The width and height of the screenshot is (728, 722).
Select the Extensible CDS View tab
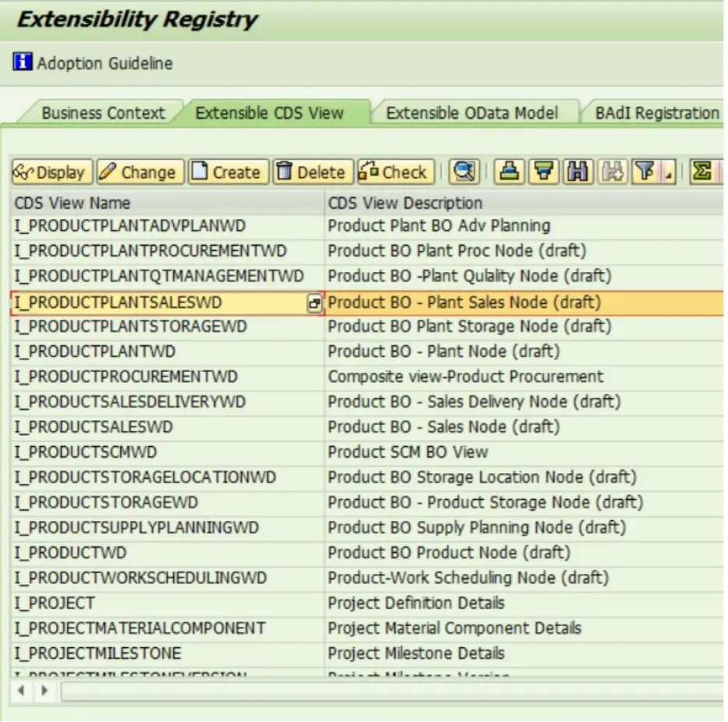click(269, 113)
